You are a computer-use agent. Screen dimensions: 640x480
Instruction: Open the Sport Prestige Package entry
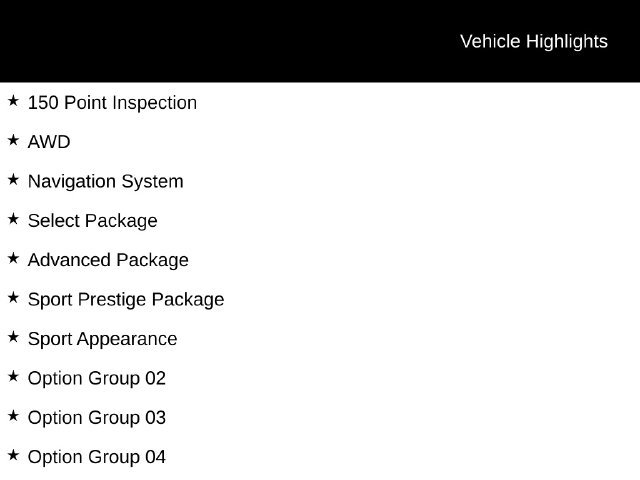(x=126, y=300)
